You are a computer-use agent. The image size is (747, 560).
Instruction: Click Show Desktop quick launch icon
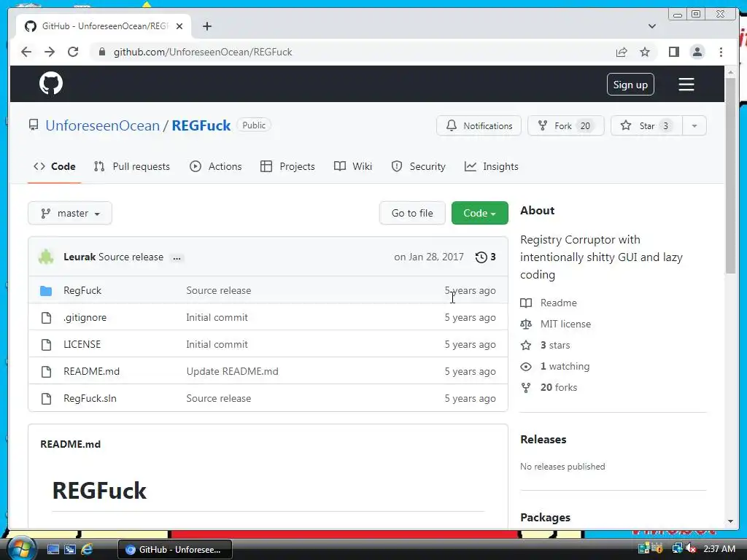[53, 550]
